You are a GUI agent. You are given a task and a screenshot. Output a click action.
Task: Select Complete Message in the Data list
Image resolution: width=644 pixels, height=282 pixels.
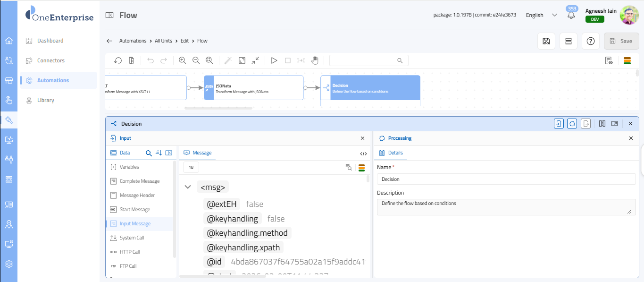click(x=139, y=181)
